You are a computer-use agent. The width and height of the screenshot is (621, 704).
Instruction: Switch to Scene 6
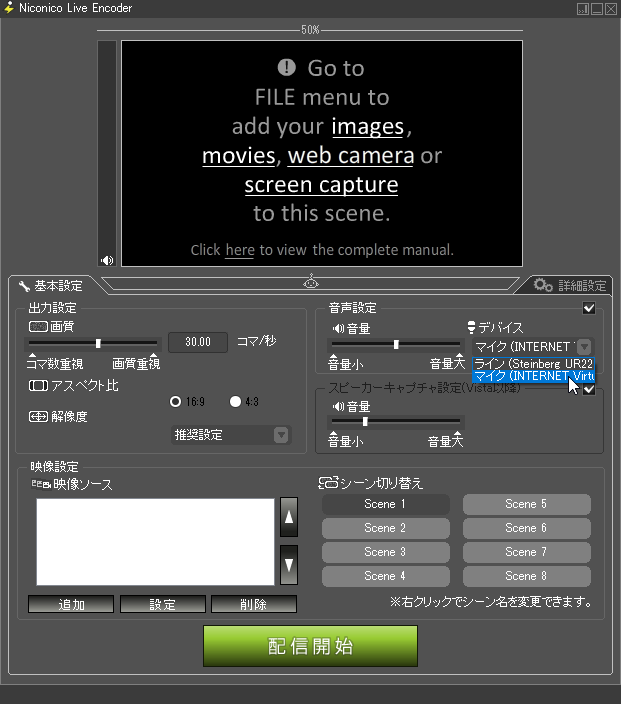pos(527,528)
